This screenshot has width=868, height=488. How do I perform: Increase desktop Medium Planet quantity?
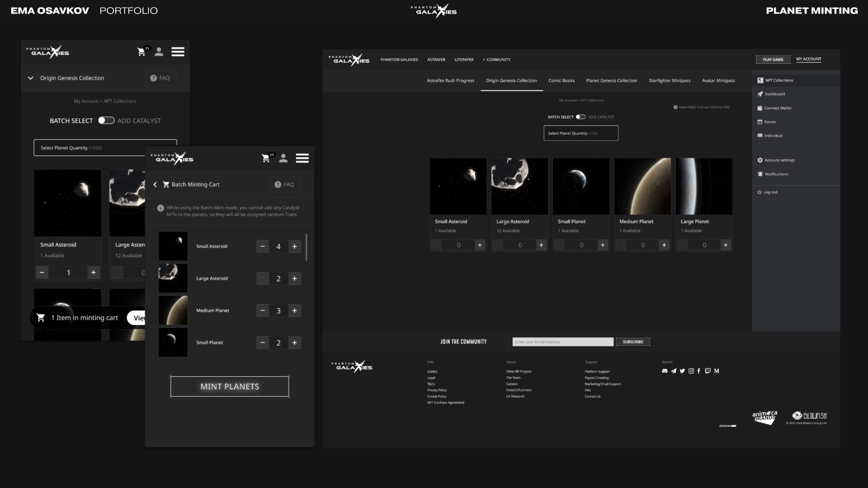(x=664, y=245)
